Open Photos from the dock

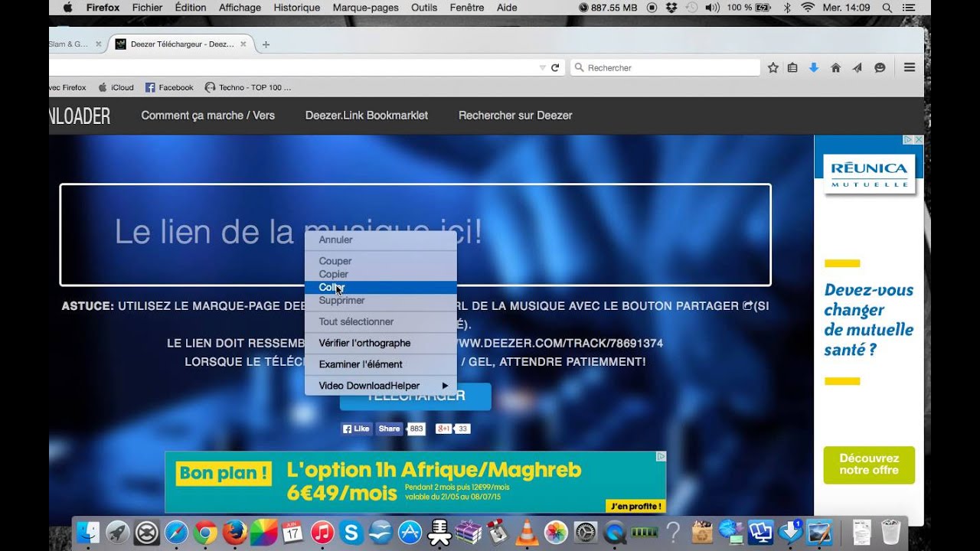[556, 532]
